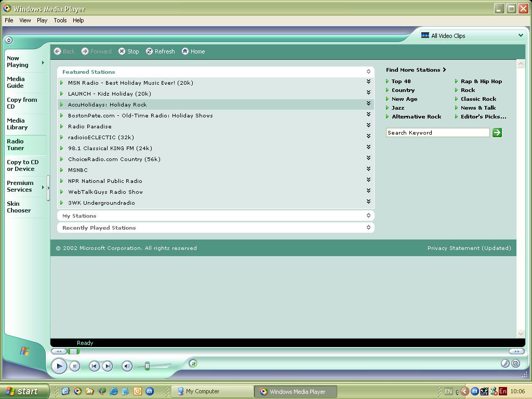Open the File menu

pyautogui.click(x=9, y=20)
